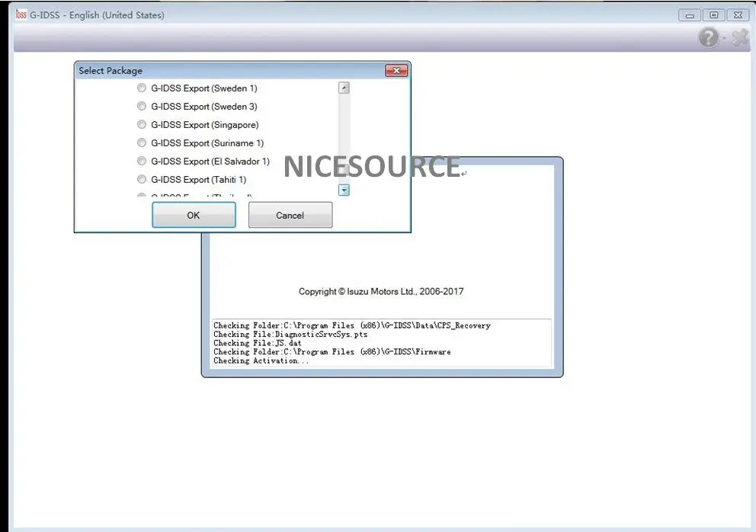The image size is (756, 532).
Task: Select G-IDSS Export (Sweden 3) radio button
Action: [x=142, y=106]
